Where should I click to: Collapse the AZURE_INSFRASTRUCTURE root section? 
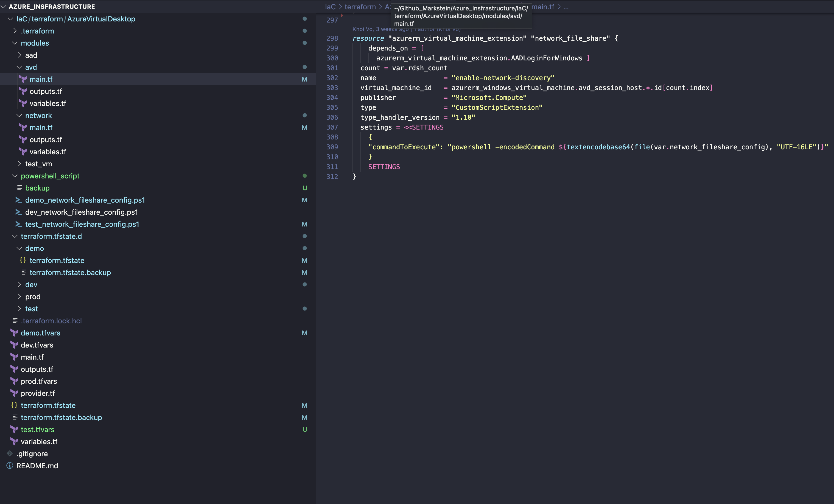tap(4, 6)
